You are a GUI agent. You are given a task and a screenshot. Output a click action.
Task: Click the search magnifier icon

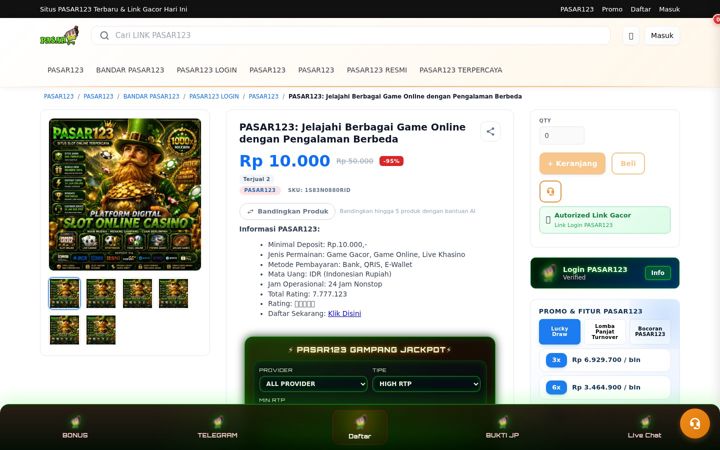[x=104, y=35]
